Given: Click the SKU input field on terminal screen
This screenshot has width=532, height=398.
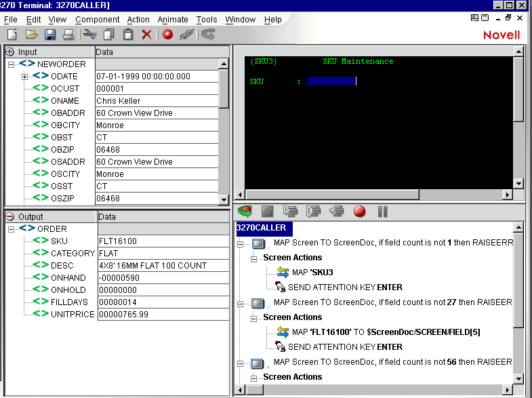Looking at the screenshot, I should [331, 81].
